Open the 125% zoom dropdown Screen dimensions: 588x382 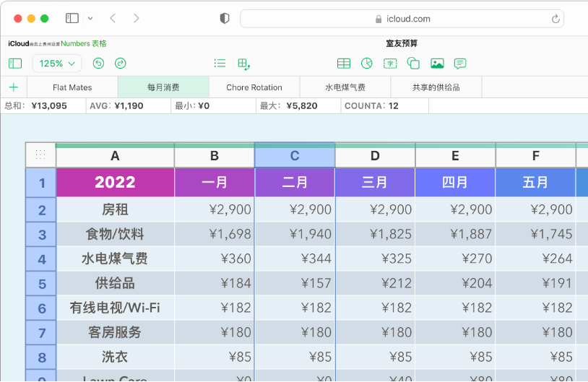(x=57, y=64)
